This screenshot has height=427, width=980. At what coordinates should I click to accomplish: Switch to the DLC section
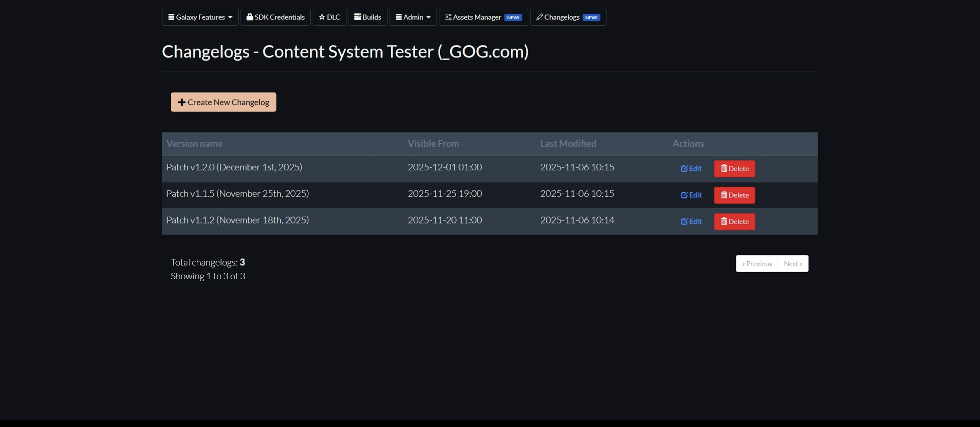[329, 17]
